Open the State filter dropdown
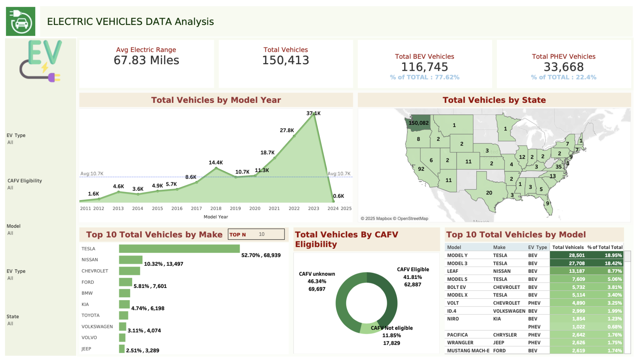This screenshot has width=637, height=364. (x=11, y=324)
